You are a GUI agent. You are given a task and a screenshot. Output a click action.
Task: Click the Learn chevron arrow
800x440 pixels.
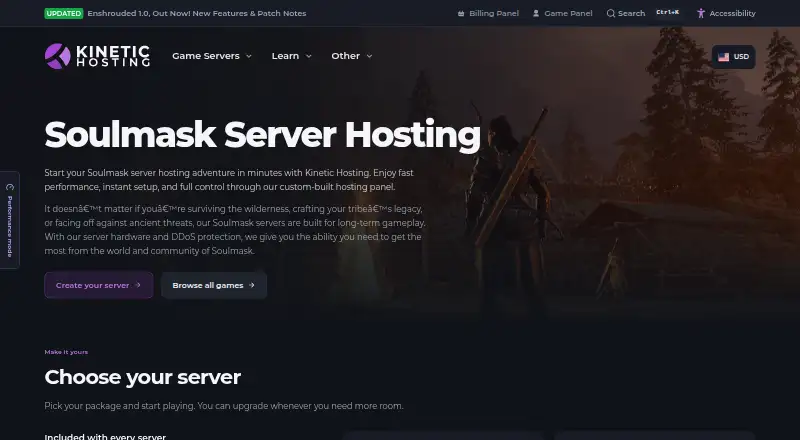click(x=308, y=56)
